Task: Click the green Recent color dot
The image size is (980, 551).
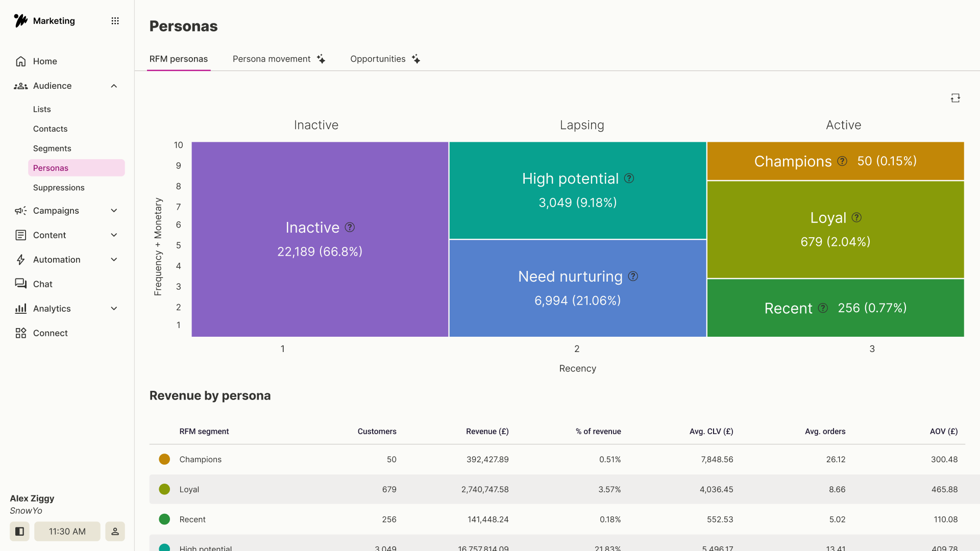Action: [164, 519]
